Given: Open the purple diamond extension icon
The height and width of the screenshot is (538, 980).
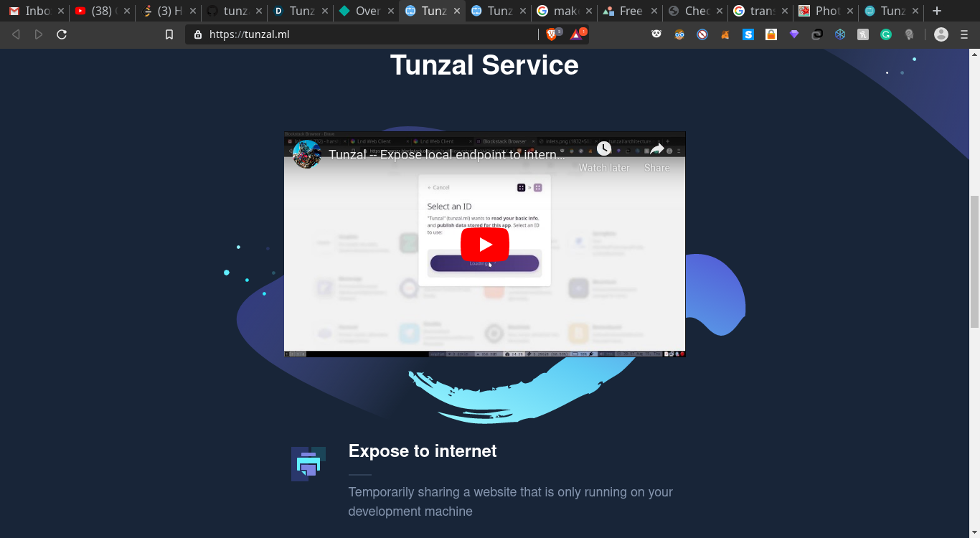Looking at the screenshot, I should 794,34.
